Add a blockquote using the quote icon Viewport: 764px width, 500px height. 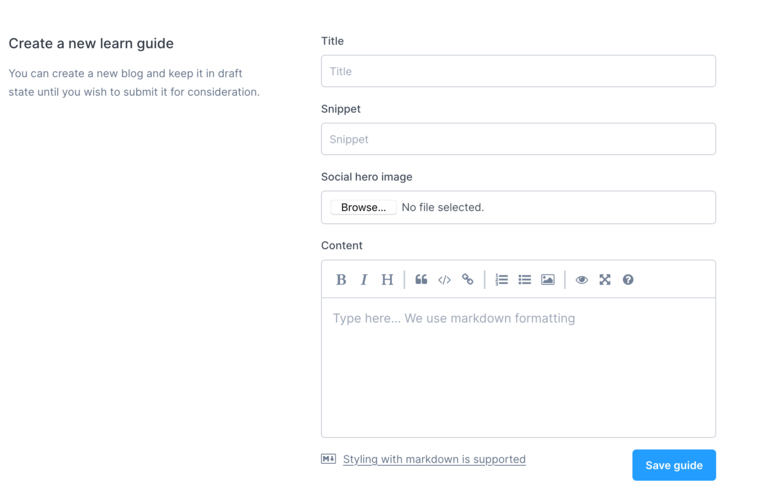421,280
